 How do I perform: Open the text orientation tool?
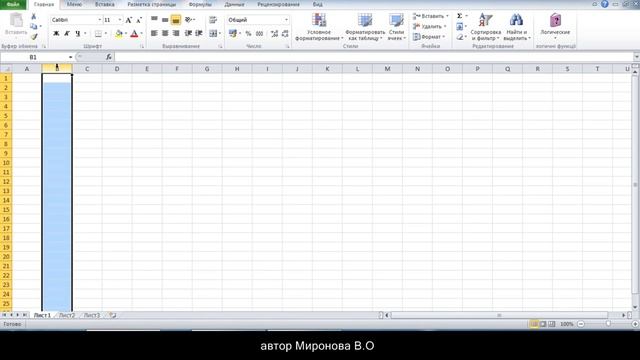(x=189, y=19)
